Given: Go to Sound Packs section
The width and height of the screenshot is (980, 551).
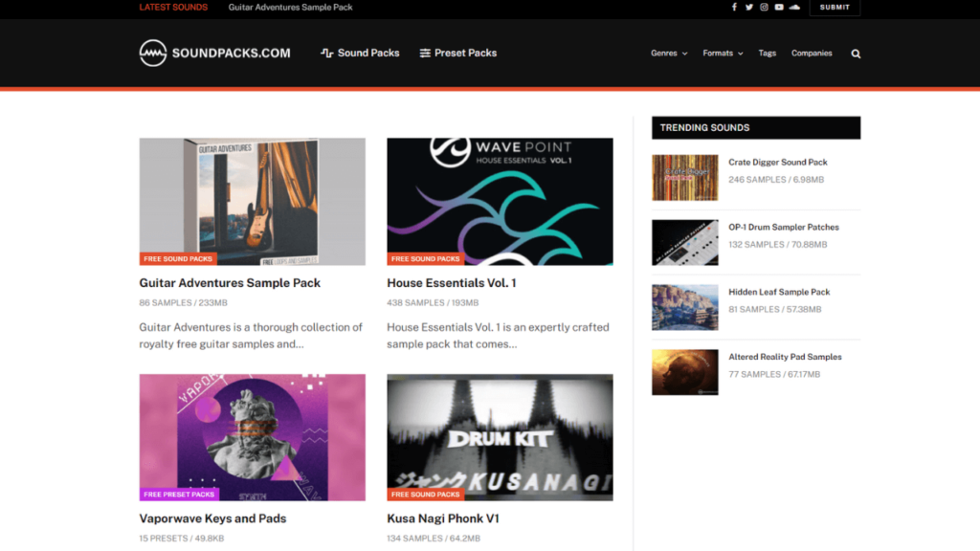Looking at the screenshot, I should point(360,54).
